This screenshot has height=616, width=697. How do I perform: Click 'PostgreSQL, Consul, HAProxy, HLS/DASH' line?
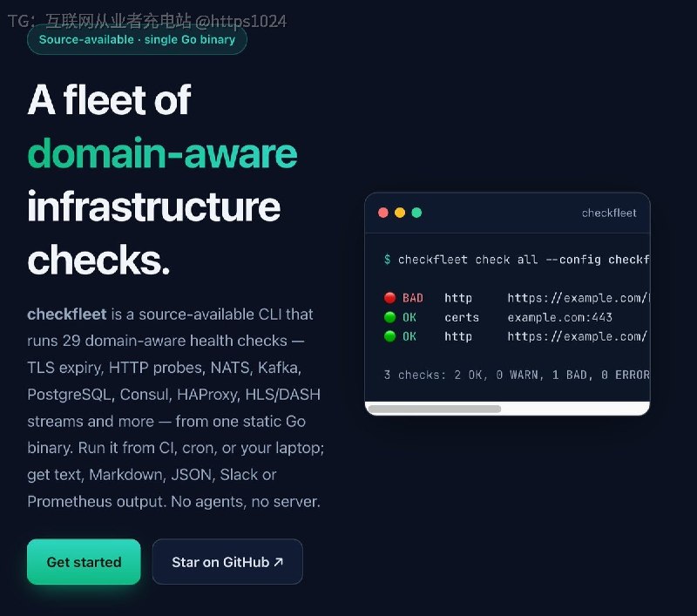173,395
